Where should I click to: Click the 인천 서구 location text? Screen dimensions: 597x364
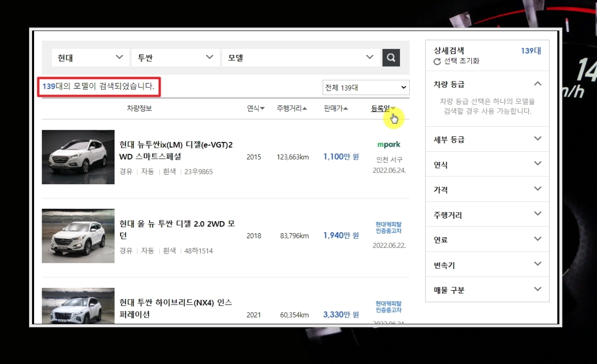pyautogui.click(x=389, y=159)
